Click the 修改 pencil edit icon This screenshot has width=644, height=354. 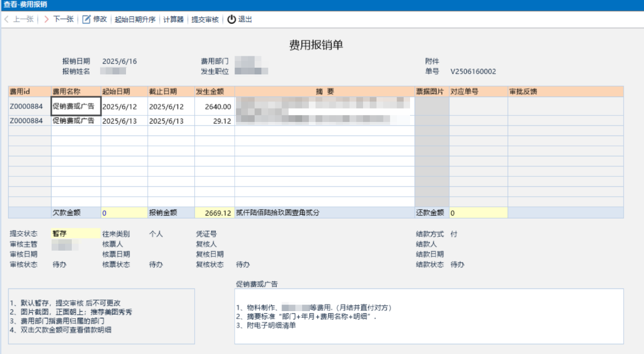pyautogui.click(x=85, y=19)
